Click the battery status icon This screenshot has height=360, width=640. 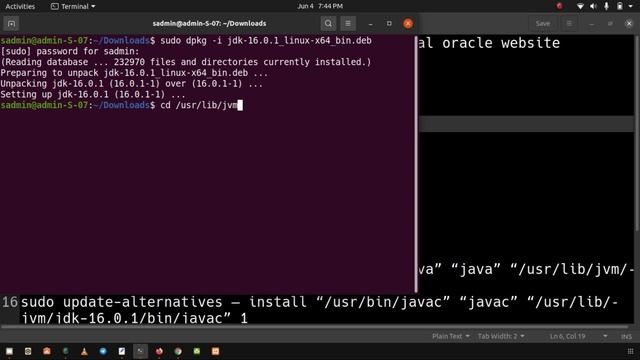point(620,6)
